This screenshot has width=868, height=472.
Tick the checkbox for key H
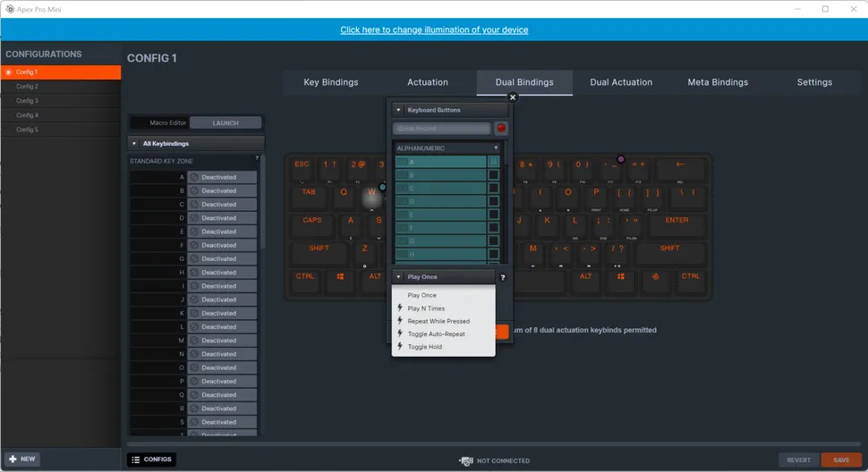(493, 254)
